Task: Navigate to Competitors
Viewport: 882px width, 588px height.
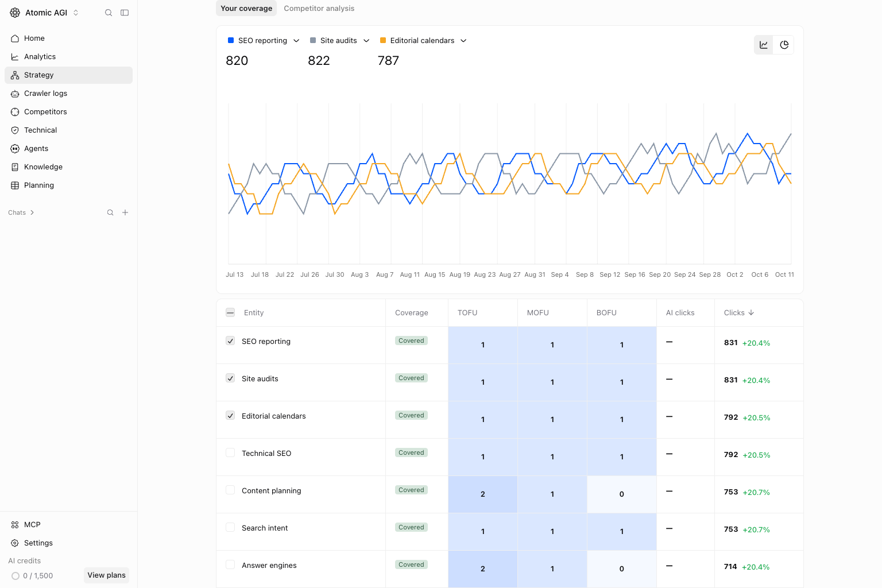Action: (x=68, y=112)
